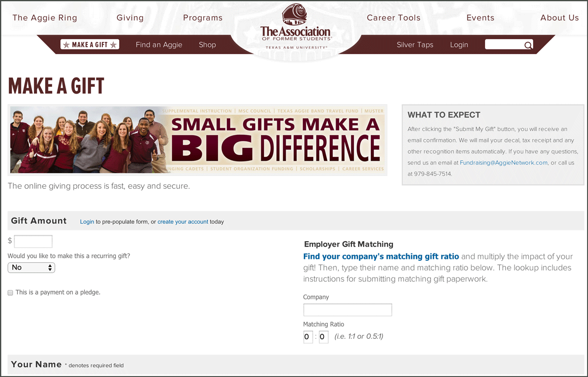The image size is (588, 377).
Task: Open the Giving menu
Action: point(130,18)
